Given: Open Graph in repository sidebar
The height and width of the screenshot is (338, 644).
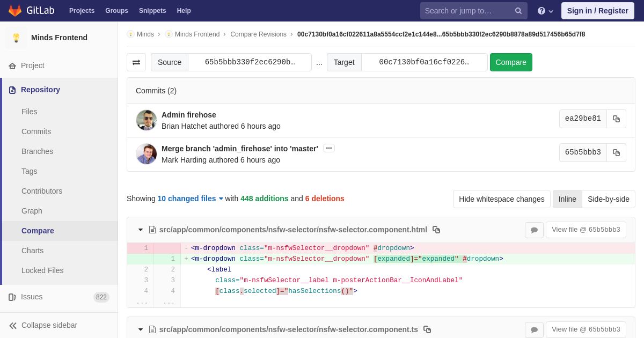Looking at the screenshot, I should (x=32, y=211).
